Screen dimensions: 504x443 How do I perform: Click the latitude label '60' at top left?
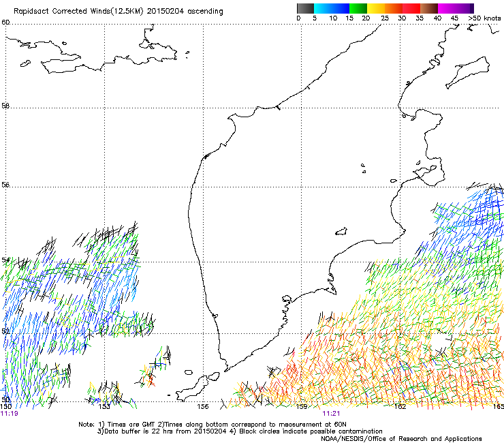click(x=5, y=22)
